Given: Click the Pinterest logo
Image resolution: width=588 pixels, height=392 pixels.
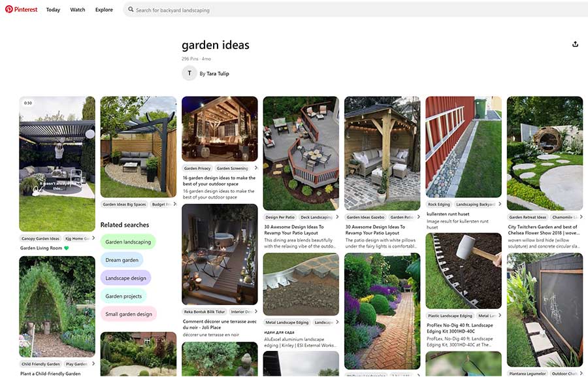Looking at the screenshot, I should point(22,9).
